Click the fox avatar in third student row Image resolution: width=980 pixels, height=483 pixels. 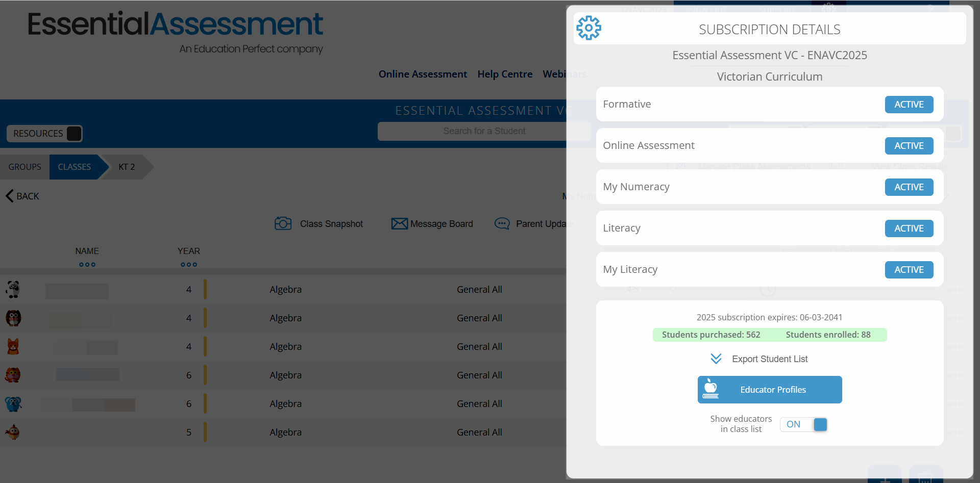click(x=13, y=346)
